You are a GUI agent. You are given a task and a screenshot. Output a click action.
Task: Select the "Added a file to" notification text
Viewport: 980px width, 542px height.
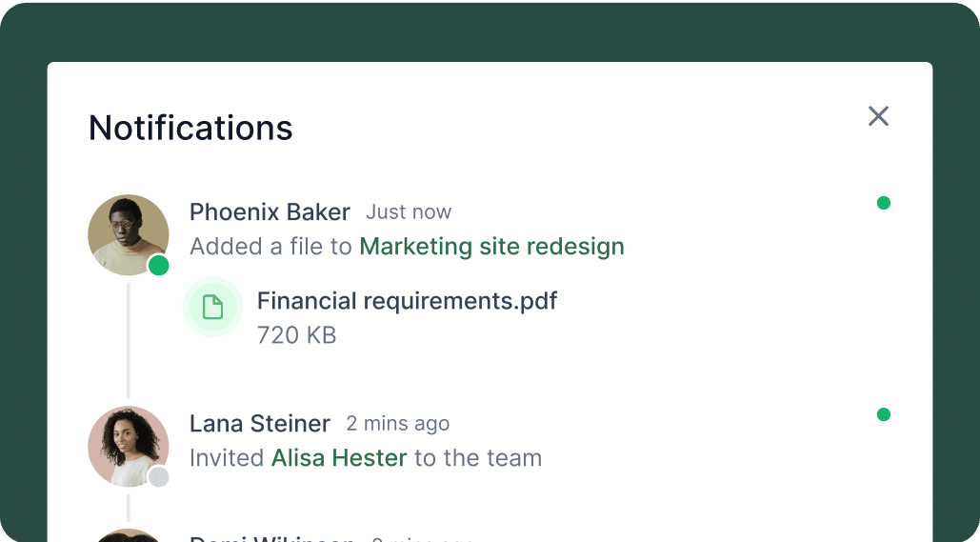pyautogui.click(x=270, y=247)
